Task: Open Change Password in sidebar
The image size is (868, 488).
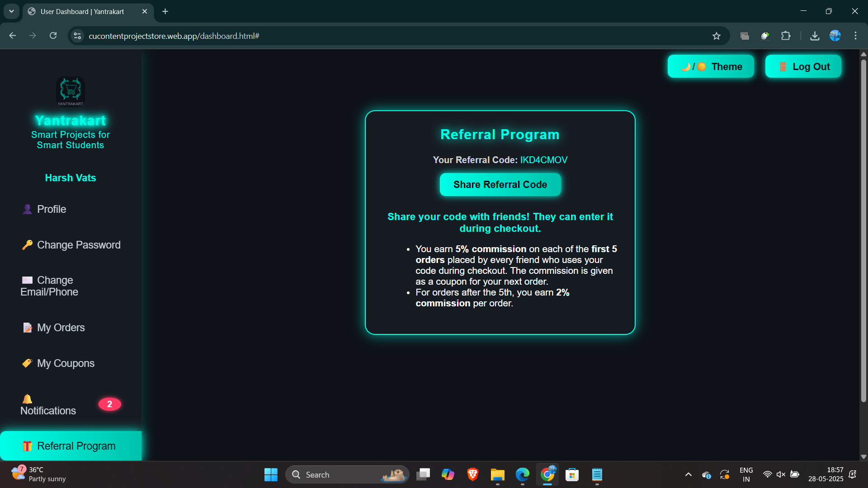Action: click(78, 245)
